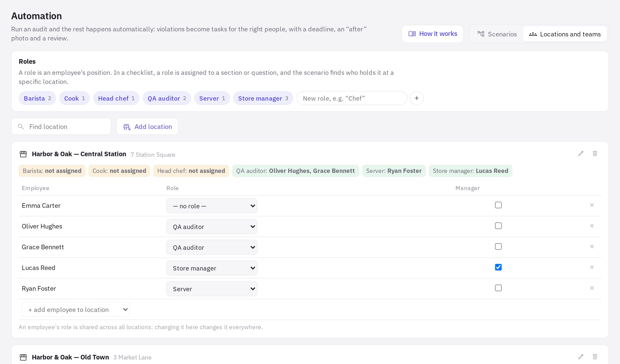Open role dropdown for Oliver Hughes
This screenshot has height=364, width=620.
pos(212,226)
